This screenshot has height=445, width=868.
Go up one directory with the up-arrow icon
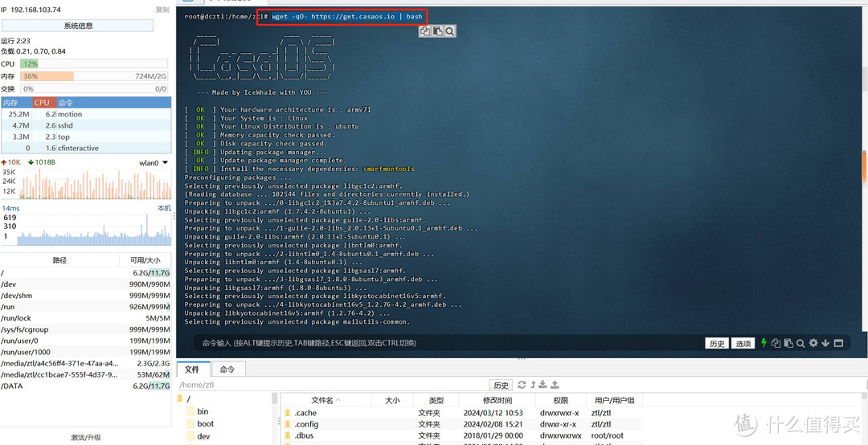533,385
